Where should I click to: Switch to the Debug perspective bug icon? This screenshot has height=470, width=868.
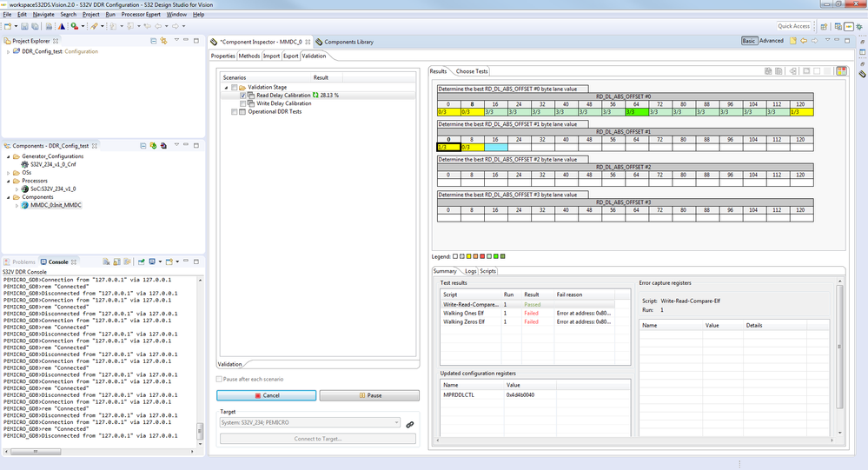[858, 27]
